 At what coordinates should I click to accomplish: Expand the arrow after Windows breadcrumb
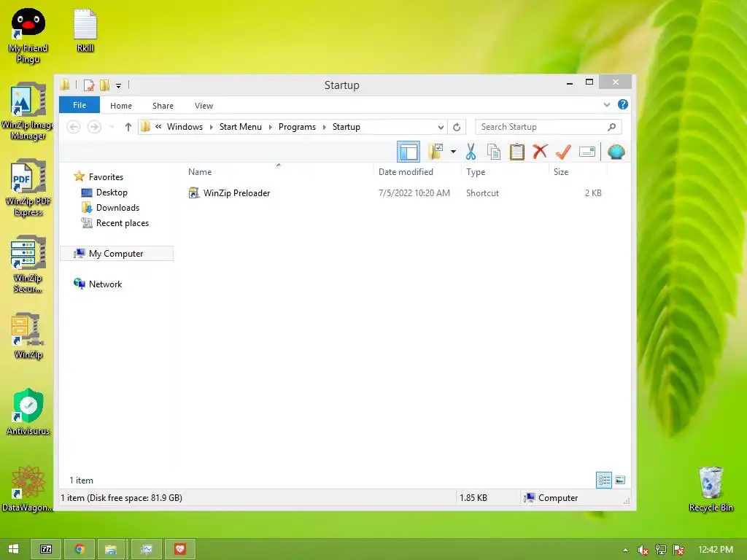(x=211, y=127)
